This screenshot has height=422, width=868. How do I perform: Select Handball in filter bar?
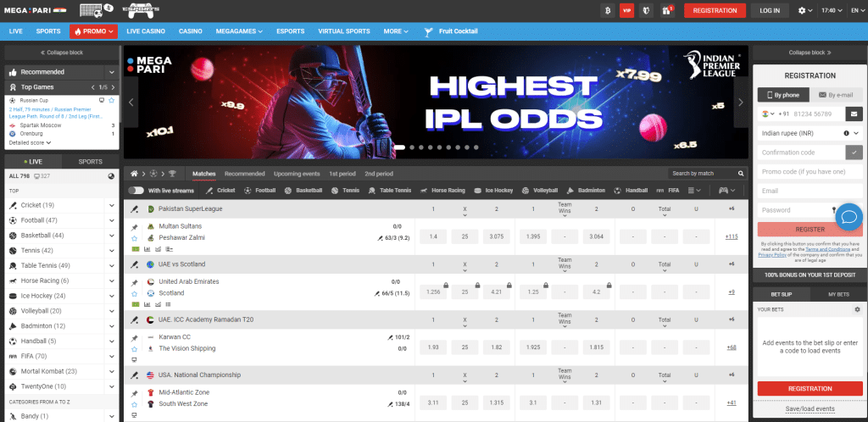pyautogui.click(x=631, y=191)
